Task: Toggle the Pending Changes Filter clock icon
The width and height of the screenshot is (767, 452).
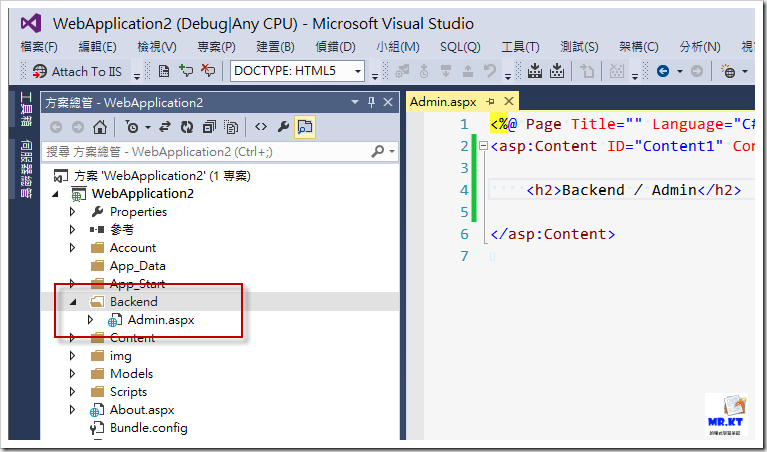Action: click(x=132, y=127)
